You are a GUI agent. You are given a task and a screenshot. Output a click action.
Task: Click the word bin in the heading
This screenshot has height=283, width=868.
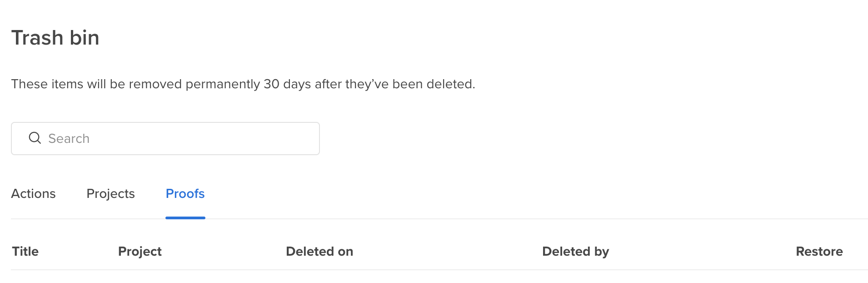(x=84, y=38)
